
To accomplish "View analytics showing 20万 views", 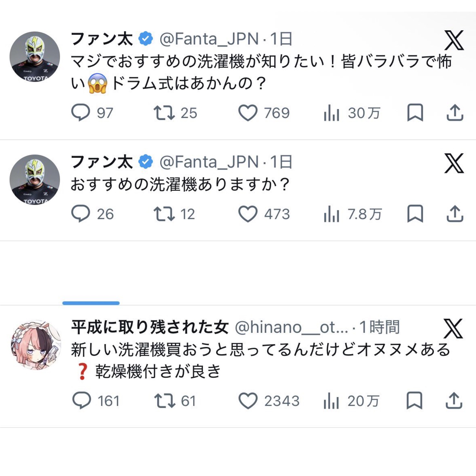I will [x=332, y=401].
